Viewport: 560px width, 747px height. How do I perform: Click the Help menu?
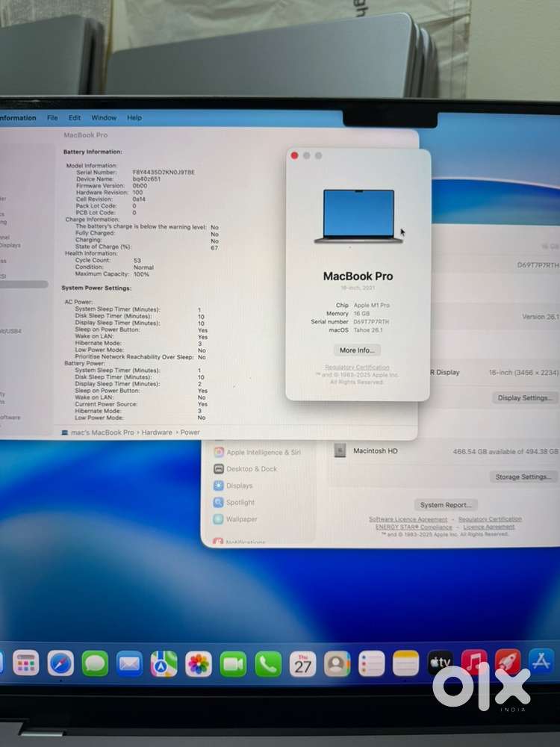point(134,118)
